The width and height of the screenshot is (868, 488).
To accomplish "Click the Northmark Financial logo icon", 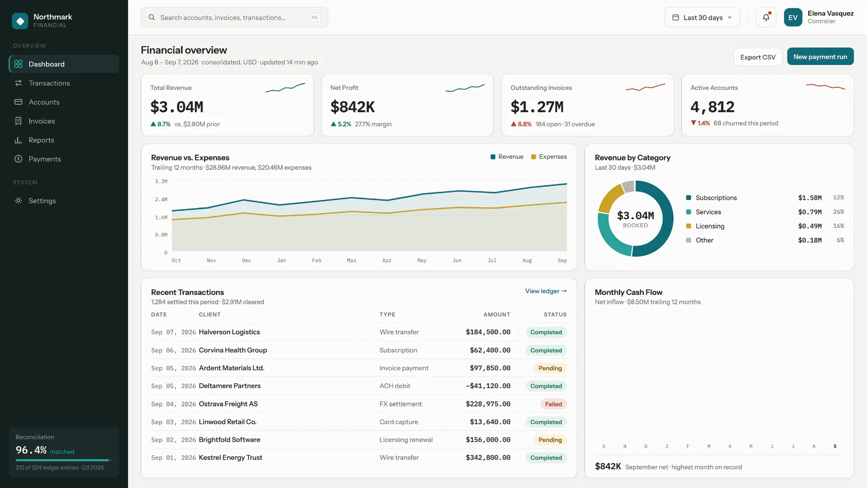I will pos(20,21).
